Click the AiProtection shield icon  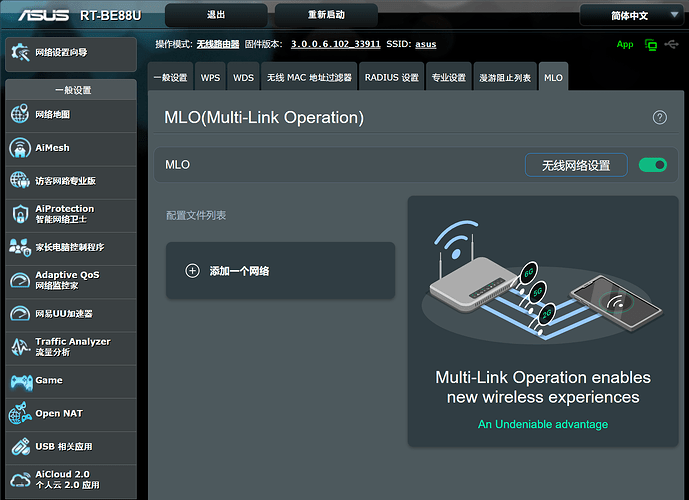click(x=20, y=214)
